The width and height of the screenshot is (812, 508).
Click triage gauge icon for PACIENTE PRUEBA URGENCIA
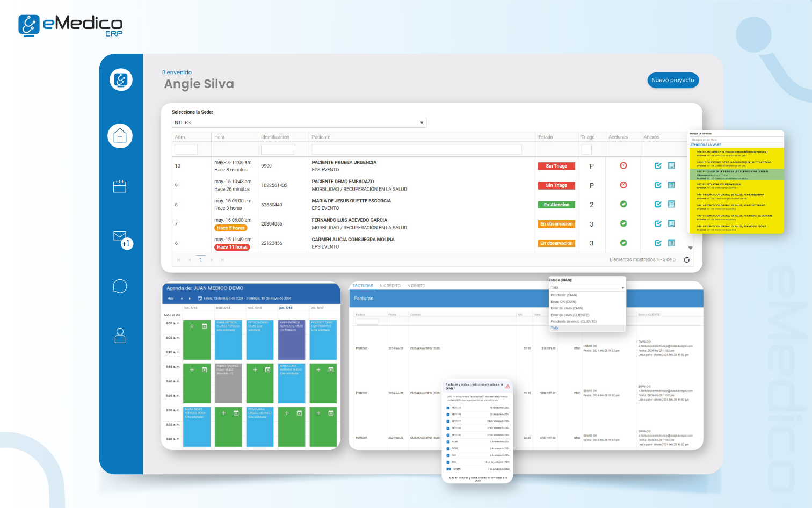pyautogui.click(x=624, y=165)
